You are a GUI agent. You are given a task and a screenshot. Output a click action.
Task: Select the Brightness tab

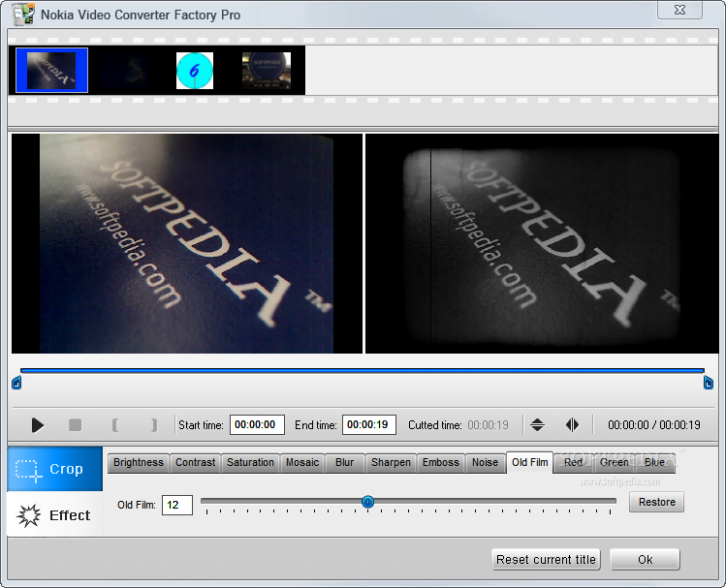point(139,463)
